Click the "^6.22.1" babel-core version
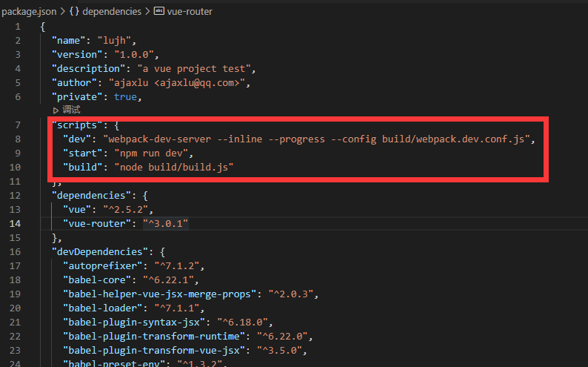 pyautogui.click(x=168, y=280)
